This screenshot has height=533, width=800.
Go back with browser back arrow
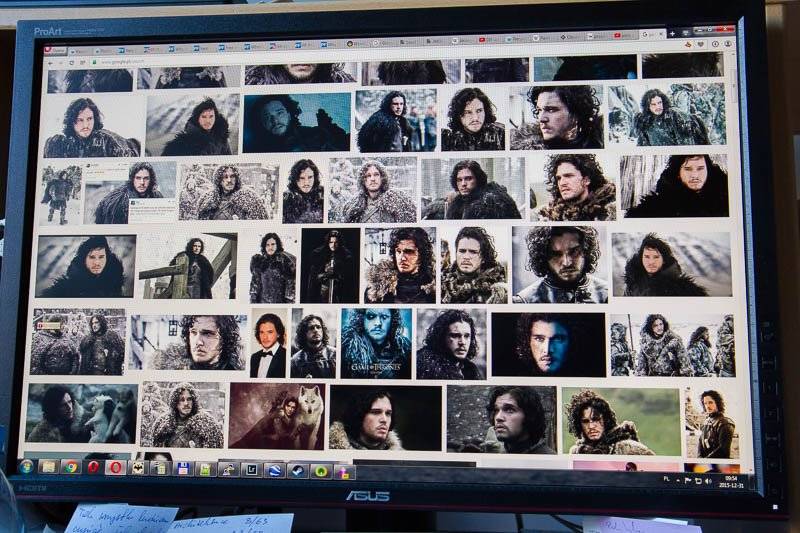(51, 62)
